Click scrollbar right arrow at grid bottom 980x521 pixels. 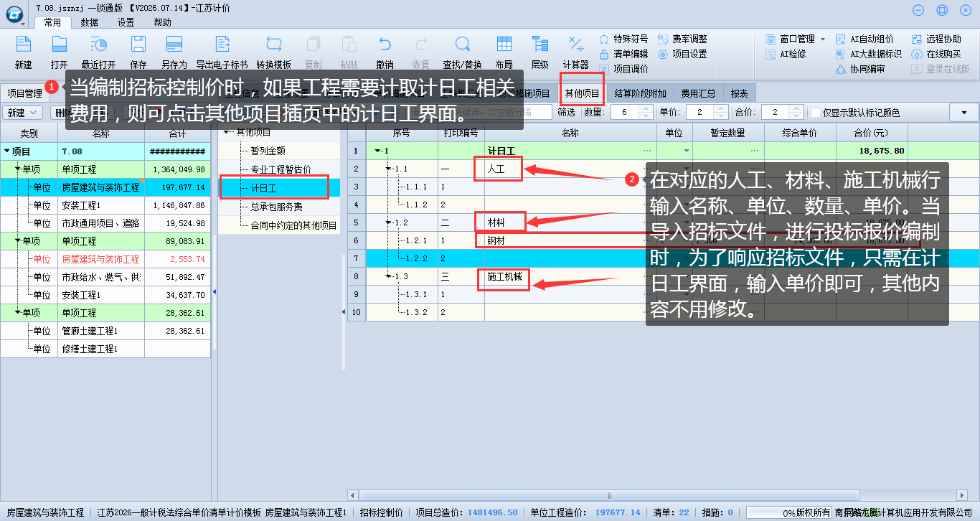click(962, 495)
